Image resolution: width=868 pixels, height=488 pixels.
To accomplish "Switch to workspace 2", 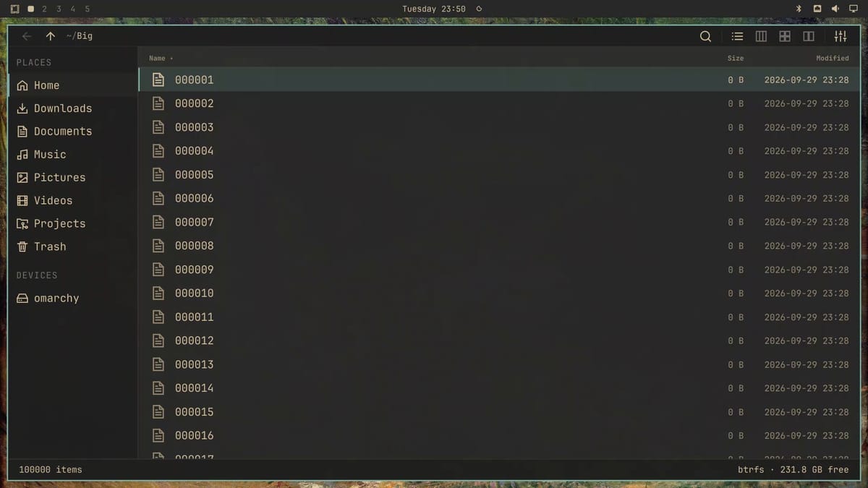I will (x=44, y=9).
